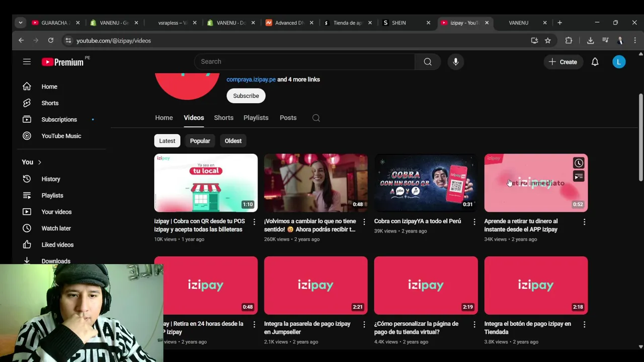
Task: Select the Oldest filter chip
Action: (x=233, y=141)
